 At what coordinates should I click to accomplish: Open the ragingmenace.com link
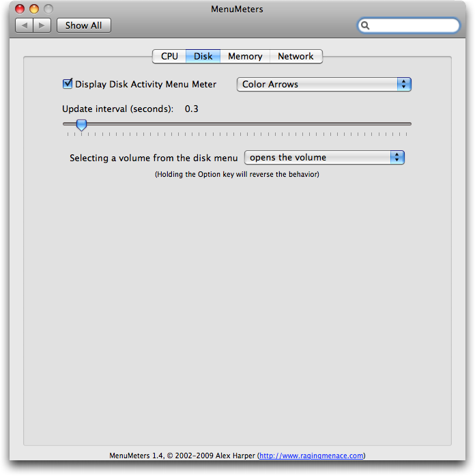coord(311,456)
